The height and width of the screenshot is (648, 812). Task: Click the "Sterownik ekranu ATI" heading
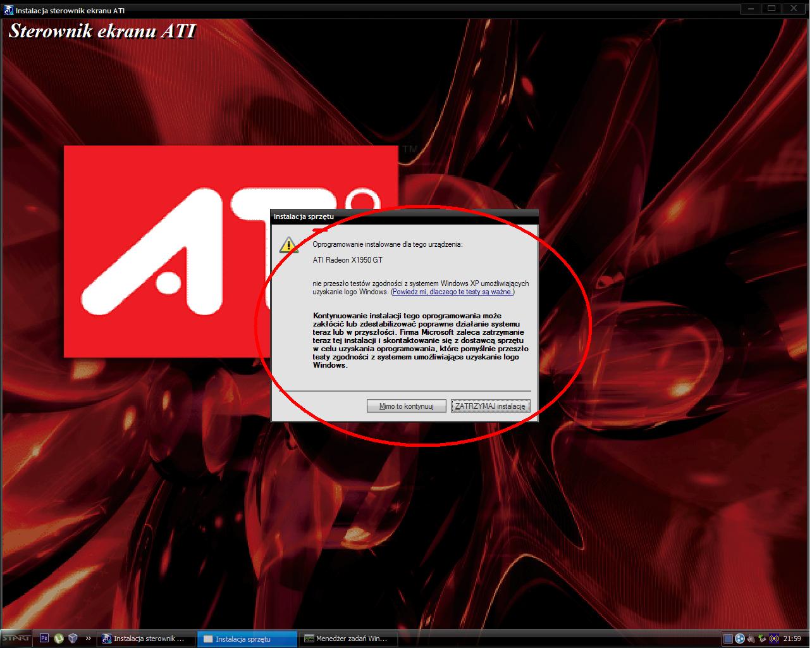click(102, 31)
